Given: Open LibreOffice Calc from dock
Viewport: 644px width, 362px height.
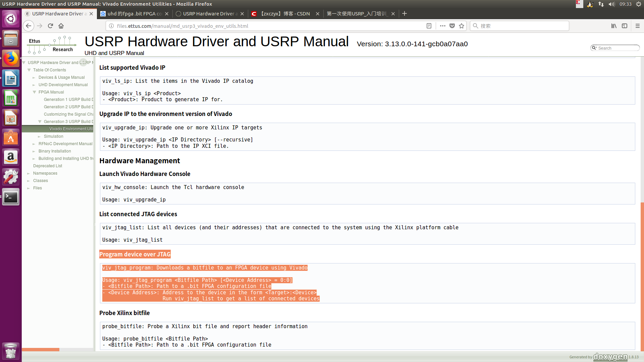Looking at the screenshot, I should pos(11,99).
